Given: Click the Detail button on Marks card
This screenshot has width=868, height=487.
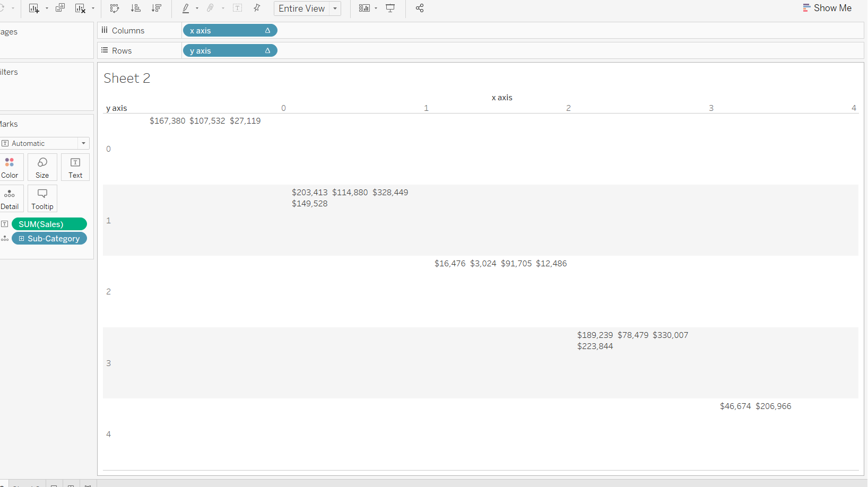Looking at the screenshot, I should (x=10, y=198).
